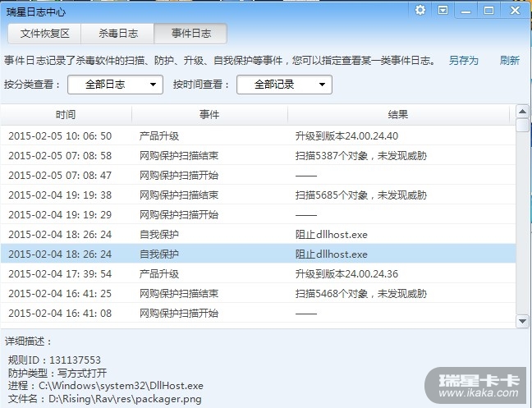Open settings gear in title bar
This screenshot has height=408, width=532.
point(420,10)
